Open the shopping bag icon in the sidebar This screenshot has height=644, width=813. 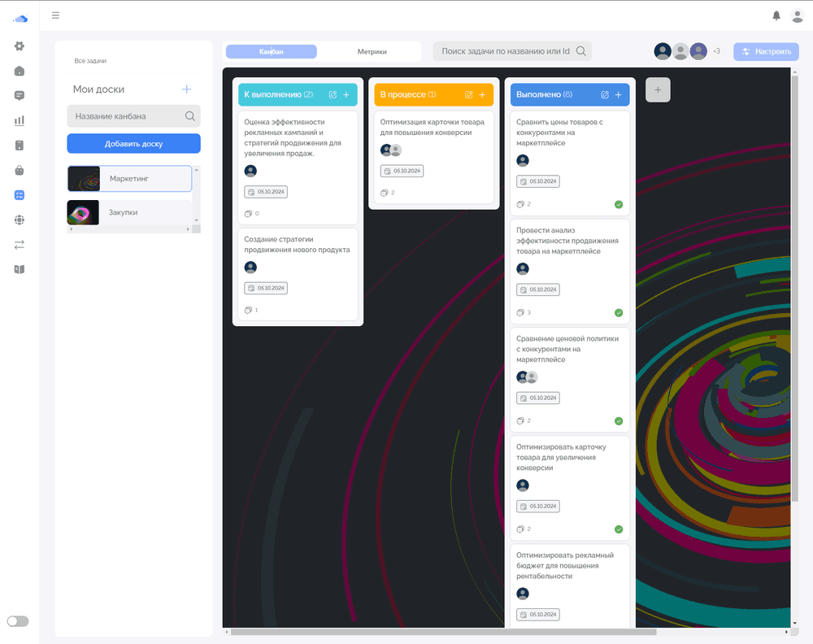[x=20, y=171]
